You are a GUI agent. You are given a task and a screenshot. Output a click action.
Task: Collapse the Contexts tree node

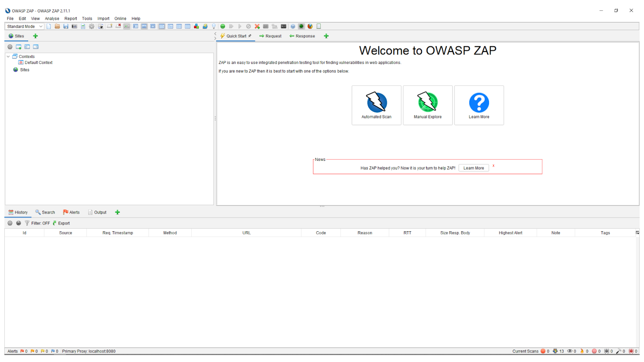coord(8,56)
